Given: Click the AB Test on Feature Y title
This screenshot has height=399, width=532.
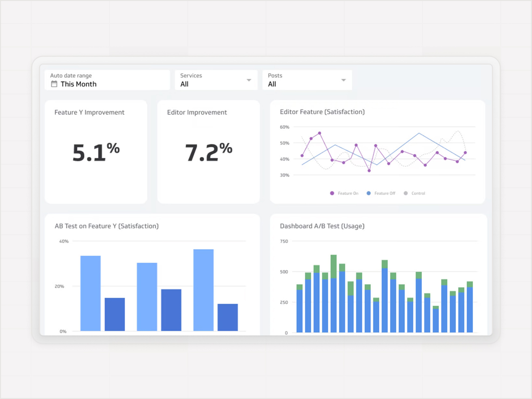Looking at the screenshot, I should click(107, 226).
